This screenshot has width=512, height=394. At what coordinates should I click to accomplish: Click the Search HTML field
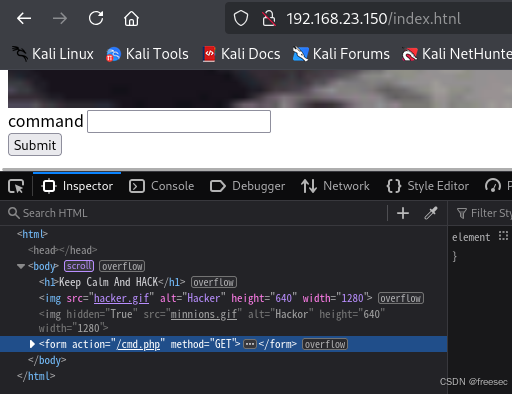click(193, 213)
